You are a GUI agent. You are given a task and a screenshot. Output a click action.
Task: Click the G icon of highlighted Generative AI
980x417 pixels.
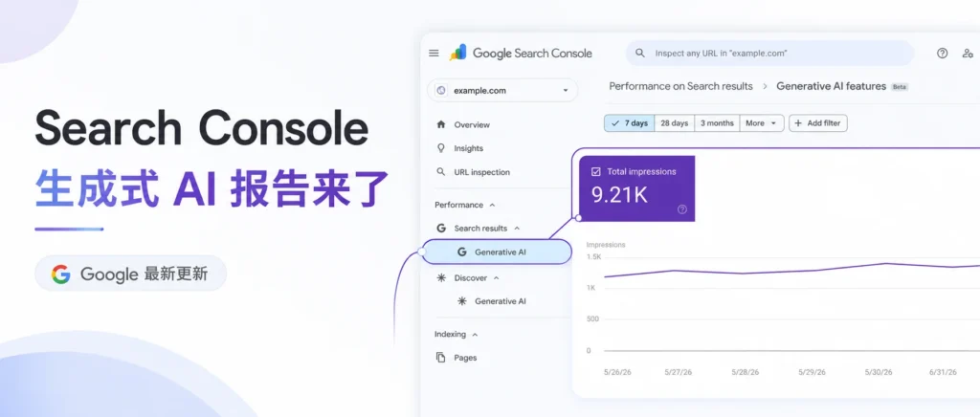point(462,252)
